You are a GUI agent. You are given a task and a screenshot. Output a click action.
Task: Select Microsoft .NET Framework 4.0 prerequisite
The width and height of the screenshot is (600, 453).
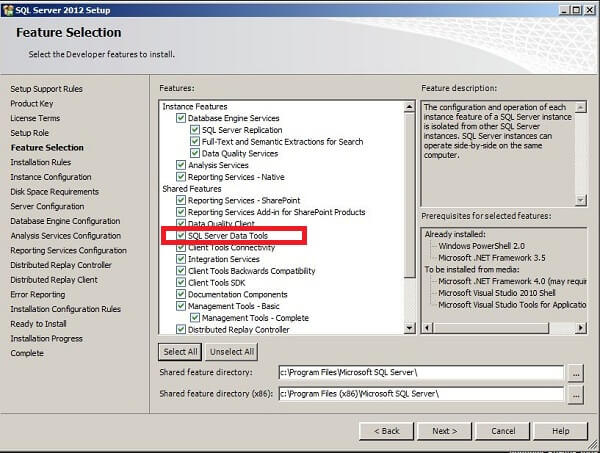(x=512, y=281)
